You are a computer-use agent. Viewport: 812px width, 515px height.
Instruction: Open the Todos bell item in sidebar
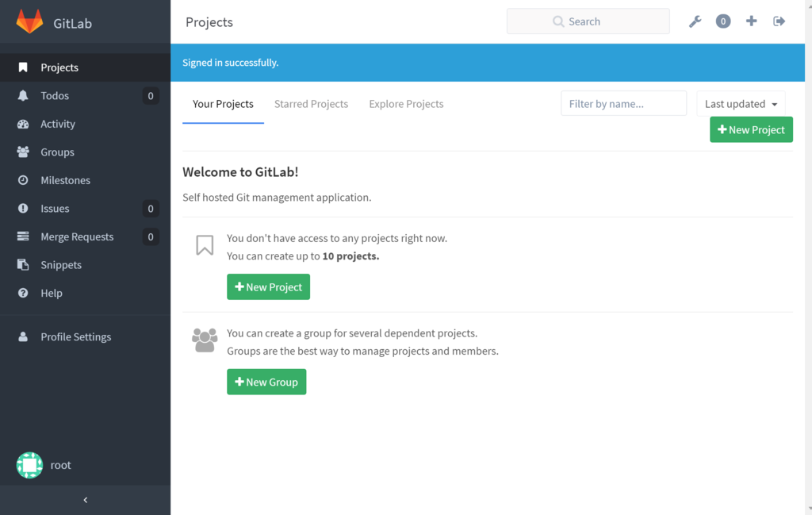click(85, 96)
